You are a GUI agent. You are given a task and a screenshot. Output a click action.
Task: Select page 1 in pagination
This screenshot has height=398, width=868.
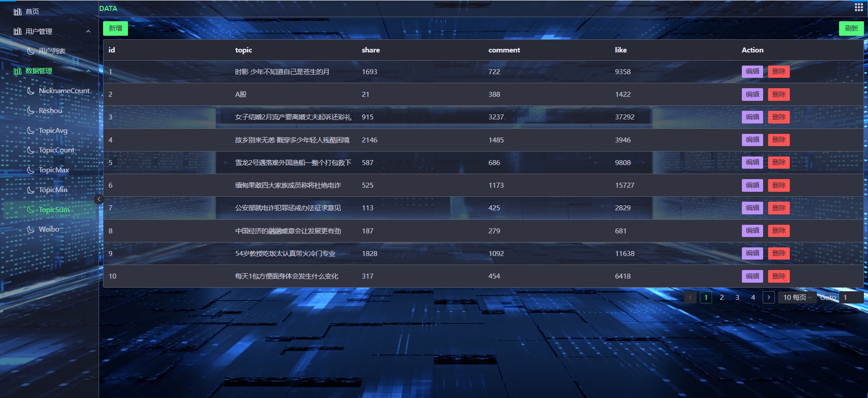click(706, 297)
